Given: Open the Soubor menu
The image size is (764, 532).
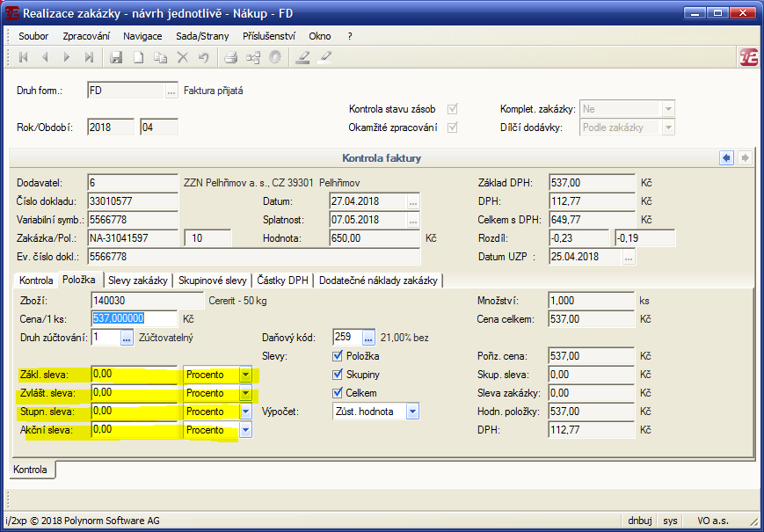Looking at the screenshot, I should pyautogui.click(x=33, y=36).
